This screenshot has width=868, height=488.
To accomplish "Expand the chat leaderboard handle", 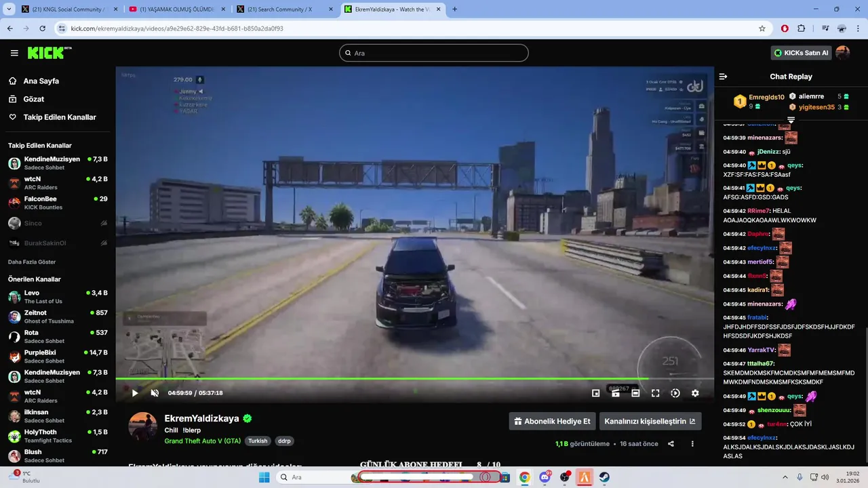I will point(791,120).
